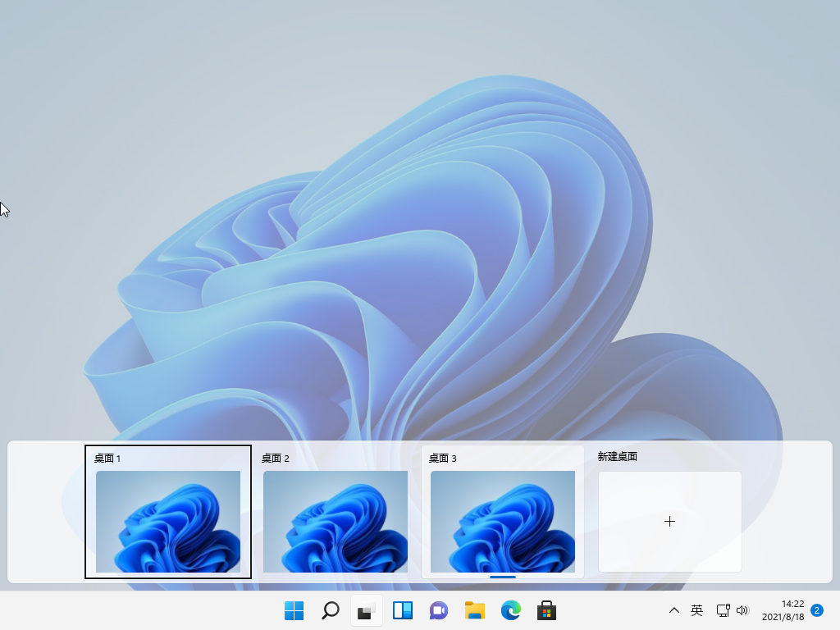
Task: Click the Search icon on taskbar
Action: (x=330, y=610)
